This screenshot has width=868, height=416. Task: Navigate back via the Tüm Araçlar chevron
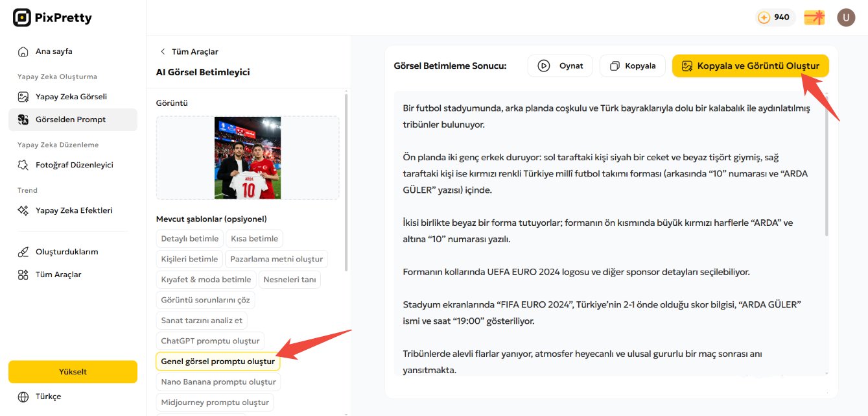(162, 51)
